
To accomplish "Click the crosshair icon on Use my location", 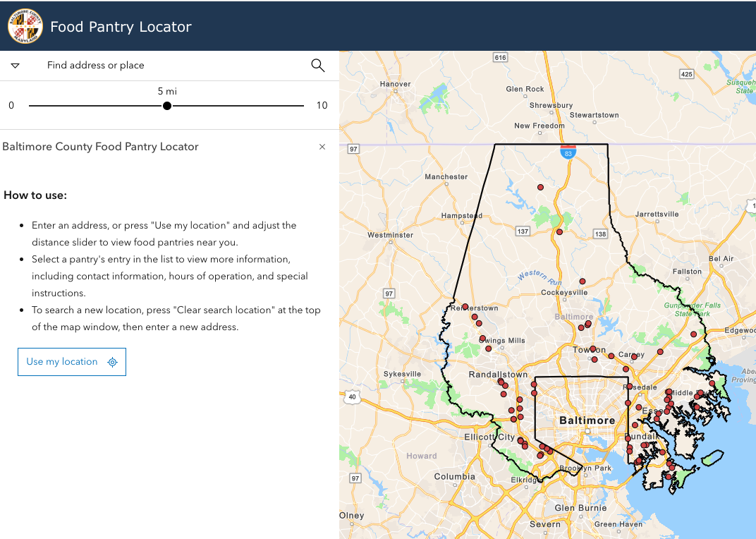I will pos(112,362).
